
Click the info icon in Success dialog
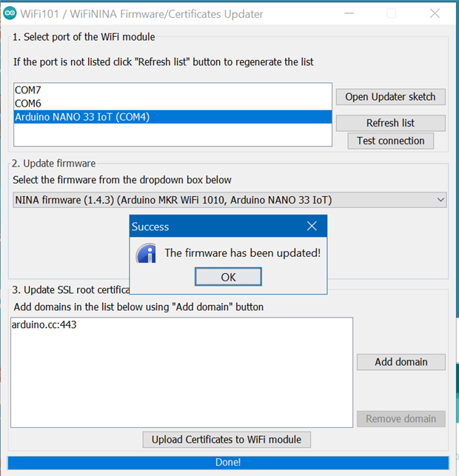(147, 253)
